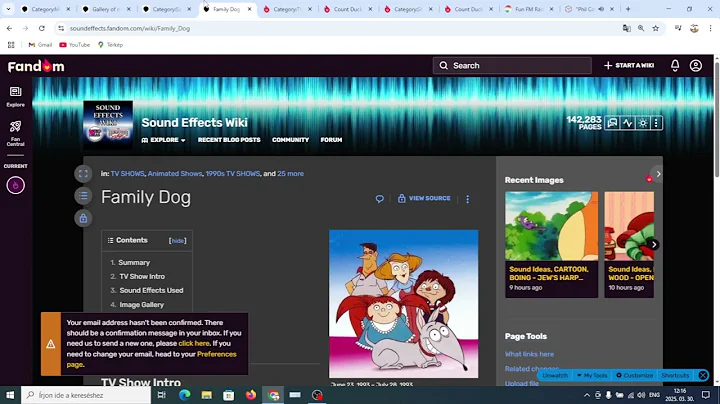Hide the Contents table

pyautogui.click(x=178, y=241)
